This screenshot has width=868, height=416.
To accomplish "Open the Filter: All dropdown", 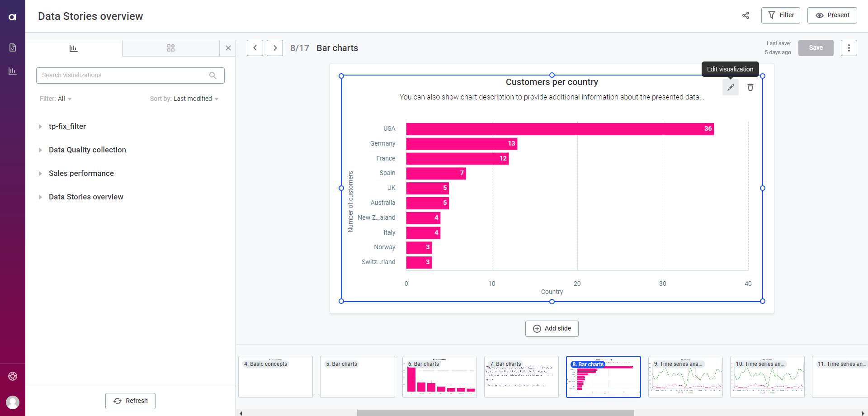I will click(56, 99).
